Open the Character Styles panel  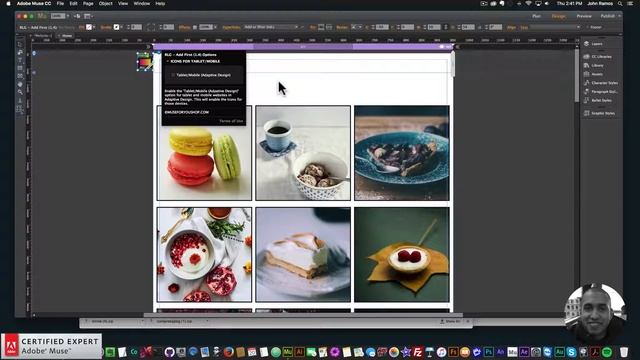[x=604, y=83]
